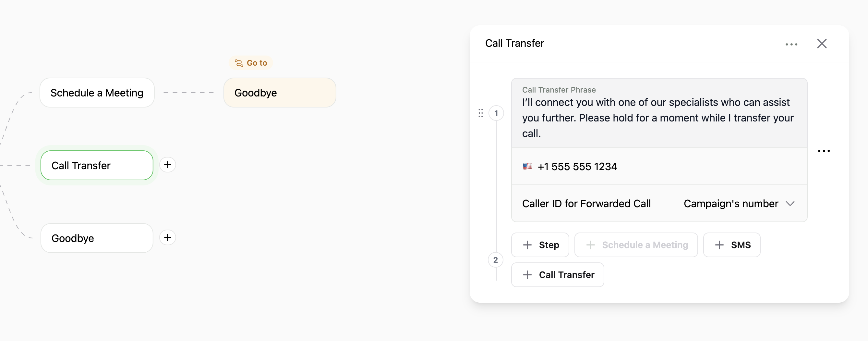Close the Call Transfer panel
The width and height of the screenshot is (868, 341).
822,44
